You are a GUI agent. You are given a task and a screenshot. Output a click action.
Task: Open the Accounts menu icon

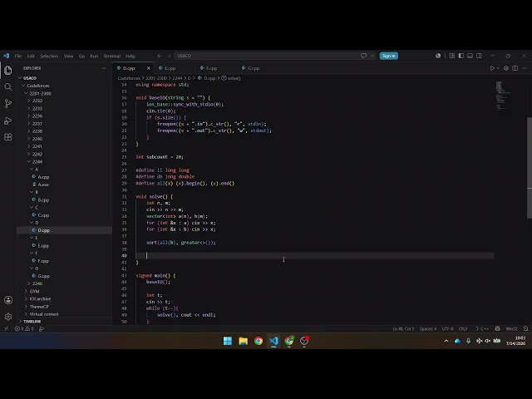pyautogui.click(x=8, y=300)
